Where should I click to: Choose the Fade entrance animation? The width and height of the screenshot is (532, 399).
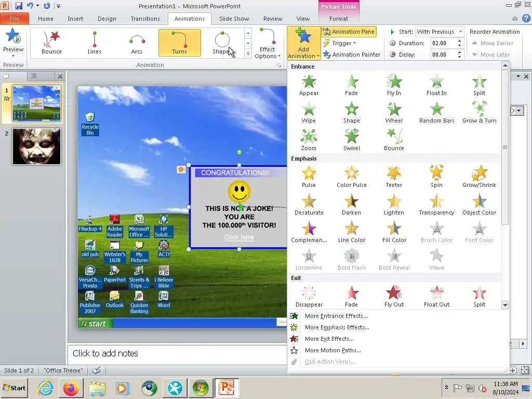(352, 85)
